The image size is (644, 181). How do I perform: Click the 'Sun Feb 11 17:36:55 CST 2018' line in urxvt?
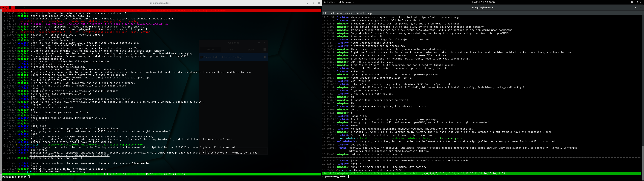coord(52,80)
